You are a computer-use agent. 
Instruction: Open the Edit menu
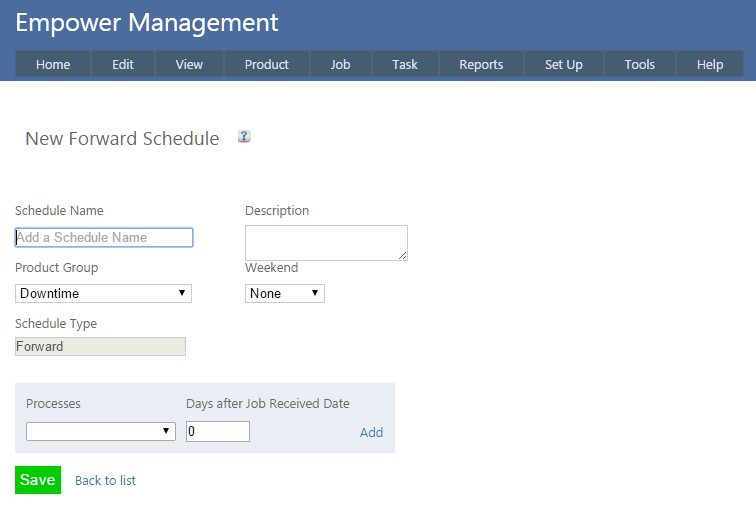[123, 65]
